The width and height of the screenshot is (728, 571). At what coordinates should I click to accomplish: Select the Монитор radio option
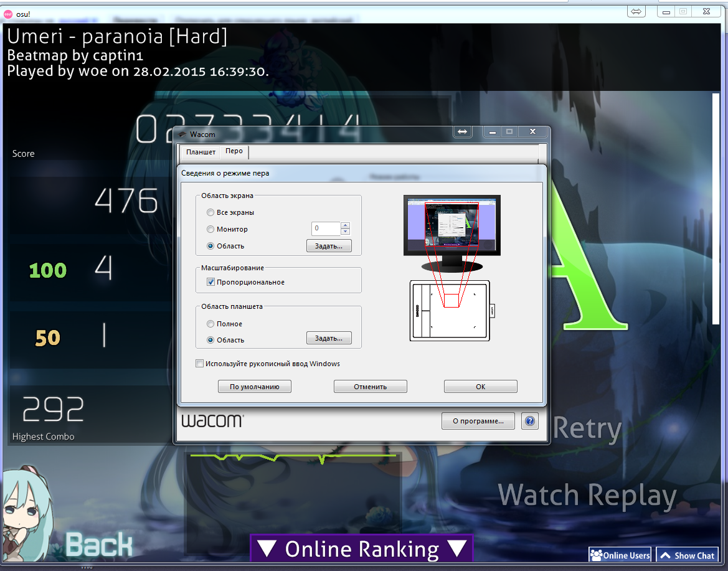click(210, 229)
